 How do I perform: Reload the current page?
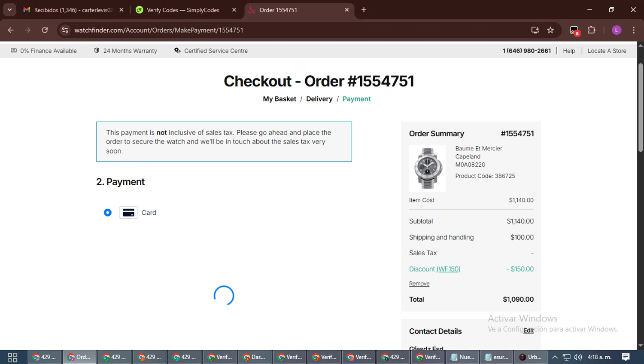coord(45,30)
